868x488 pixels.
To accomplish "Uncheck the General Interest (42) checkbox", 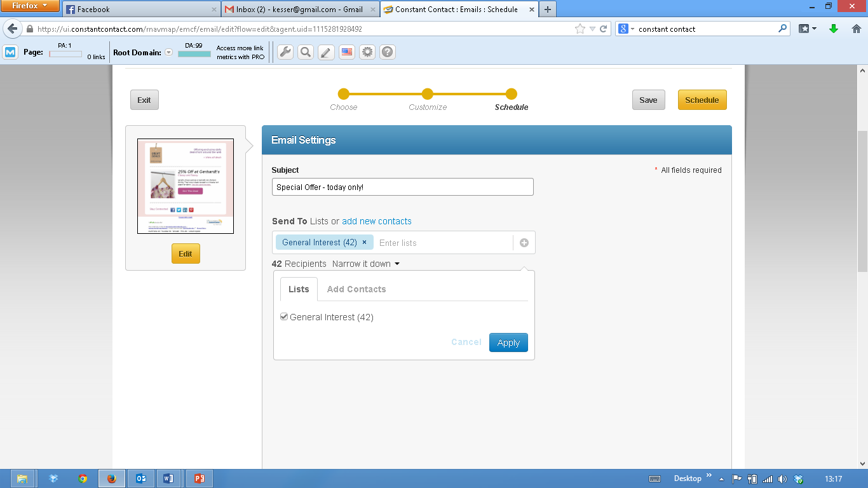I will [x=284, y=316].
